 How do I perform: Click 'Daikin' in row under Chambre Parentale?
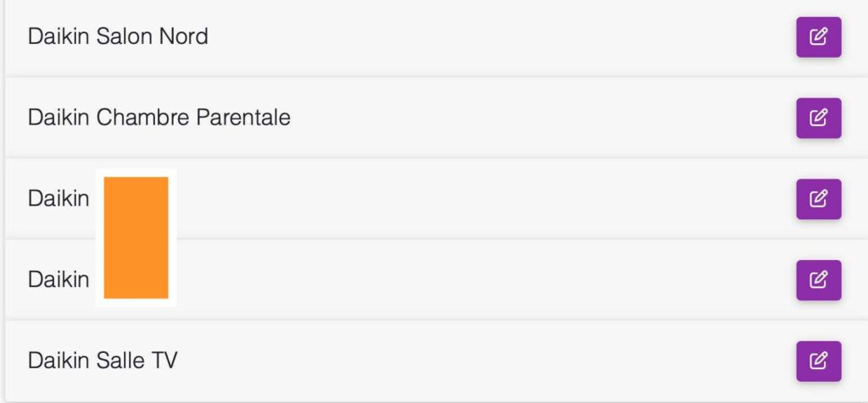58,198
